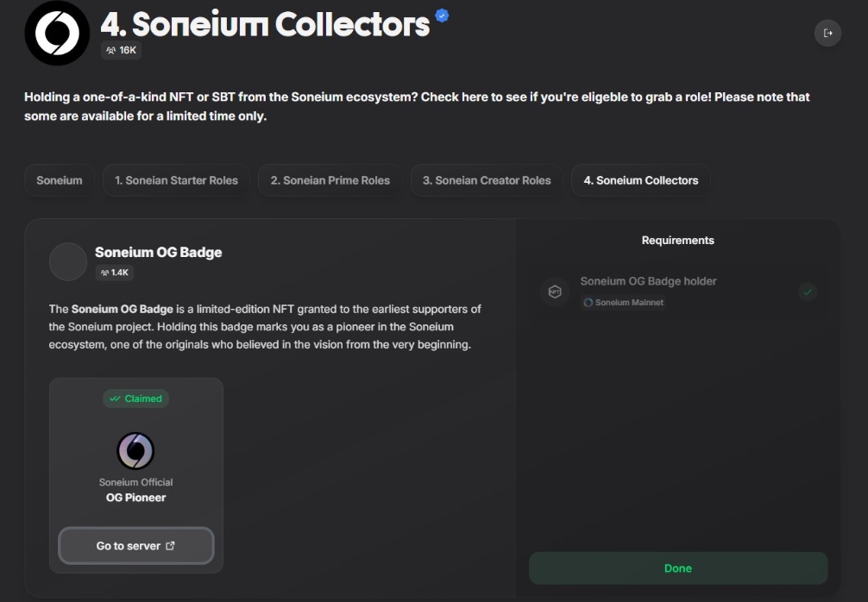Click the Soneium OG Badge avatar circle
Screen dimensions: 868x602
68,261
